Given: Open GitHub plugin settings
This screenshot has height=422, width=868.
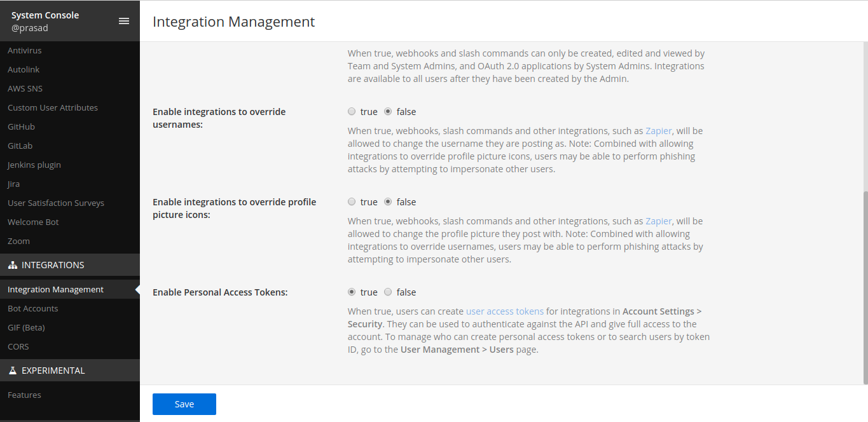Looking at the screenshot, I should [20, 126].
